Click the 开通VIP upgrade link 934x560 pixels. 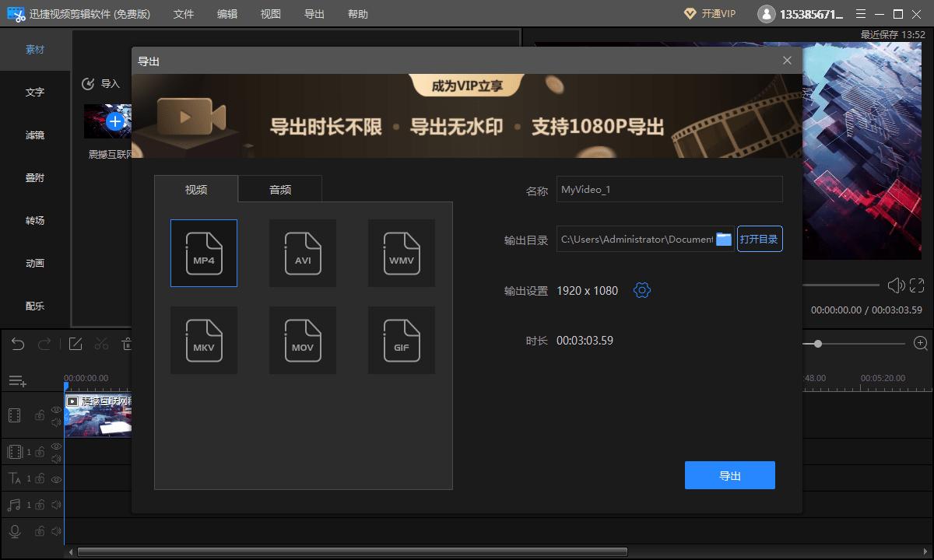point(710,14)
